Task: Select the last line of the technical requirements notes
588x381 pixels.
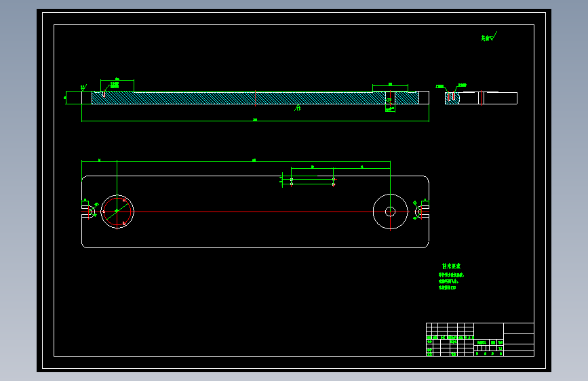Action: (x=448, y=287)
